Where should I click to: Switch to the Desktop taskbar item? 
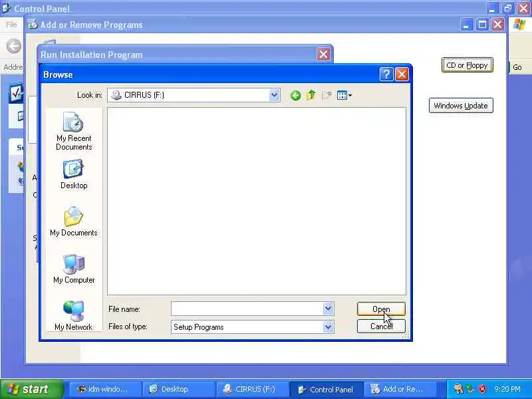point(179,389)
